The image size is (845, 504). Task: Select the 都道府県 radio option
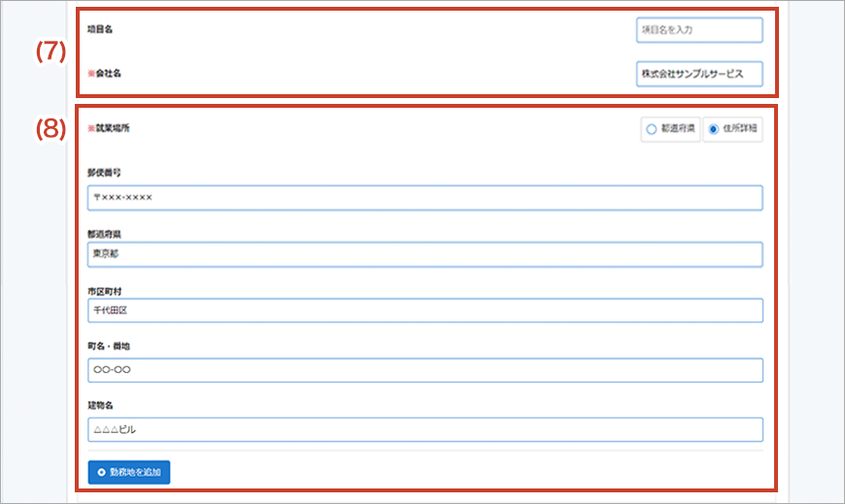[651, 129]
